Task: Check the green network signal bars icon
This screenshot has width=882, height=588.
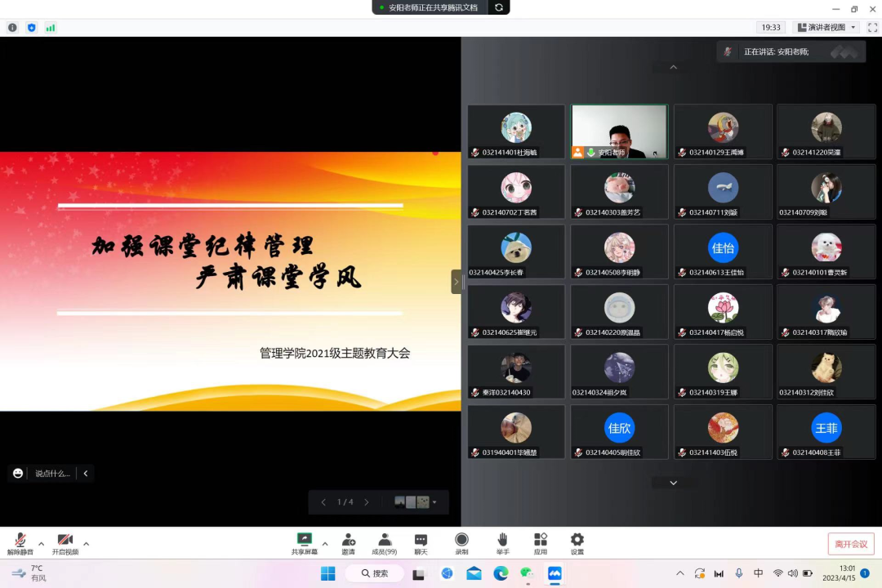Action: tap(51, 28)
